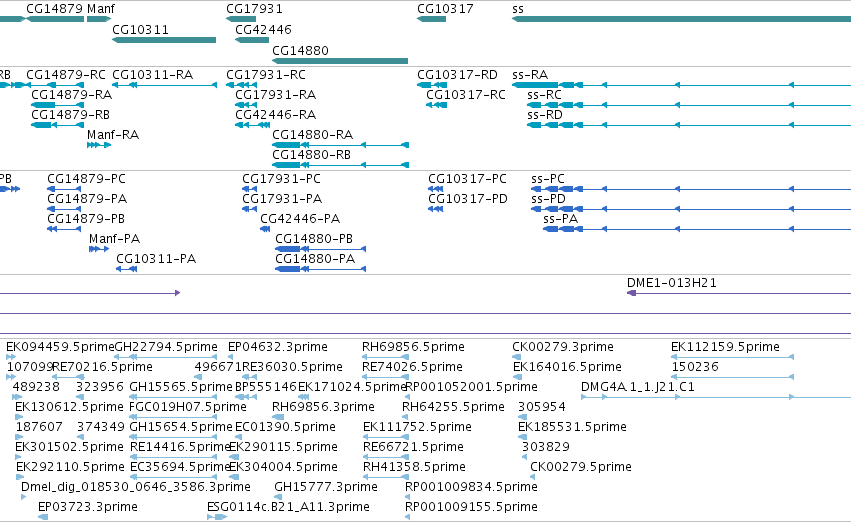The height and width of the screenshot is (522, 851).
Task: Click EST RH69856.5prime
Action: (413, 347)
